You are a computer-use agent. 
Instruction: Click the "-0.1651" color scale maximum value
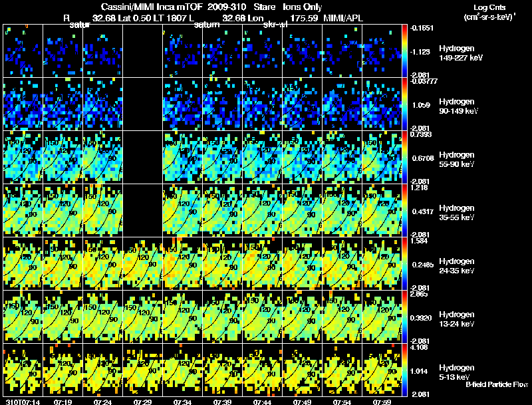tap(422, 28)
